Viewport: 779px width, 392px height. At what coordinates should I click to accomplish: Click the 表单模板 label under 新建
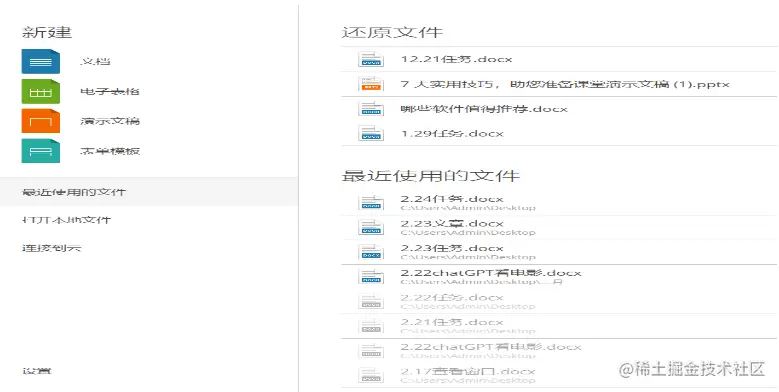[x=110, y=151]
